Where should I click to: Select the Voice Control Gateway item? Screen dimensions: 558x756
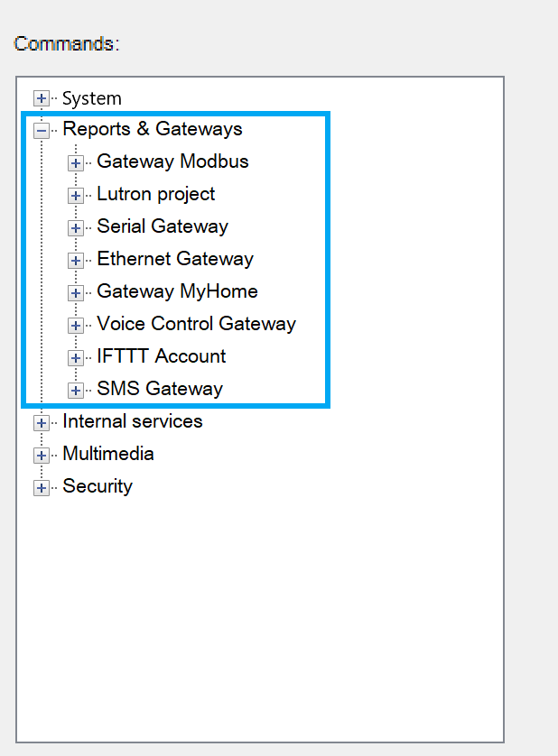[197, 324]
